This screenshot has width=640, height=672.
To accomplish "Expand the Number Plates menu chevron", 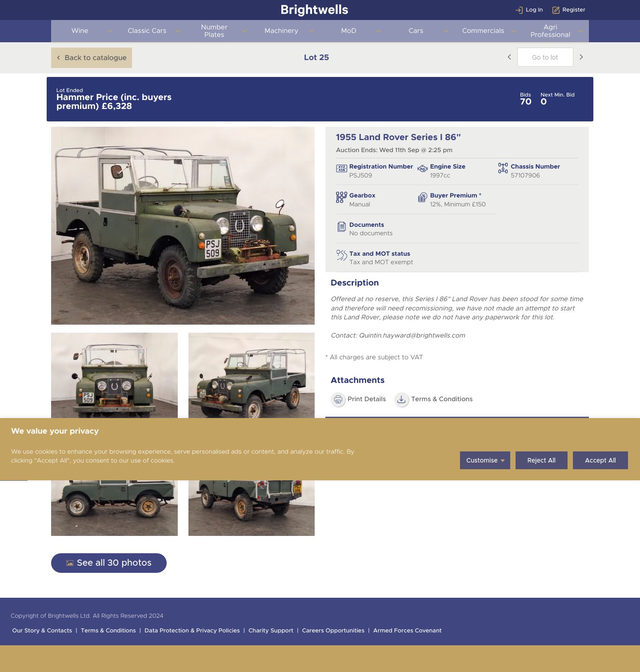I will click(244, 31).
